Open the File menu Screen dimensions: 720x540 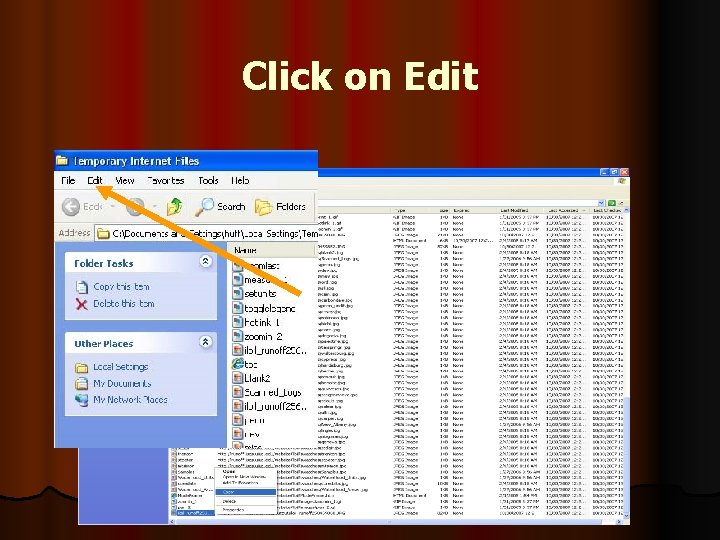(68, 180)
